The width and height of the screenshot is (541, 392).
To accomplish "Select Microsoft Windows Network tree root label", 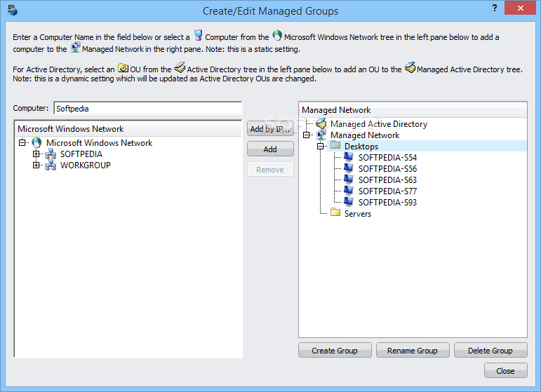I will [x=100, y=143].
